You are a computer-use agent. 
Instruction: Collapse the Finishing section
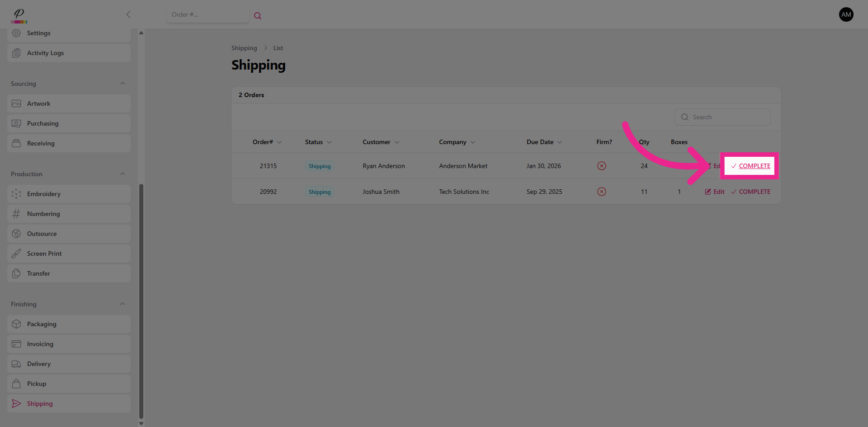[x=123, y=304]
